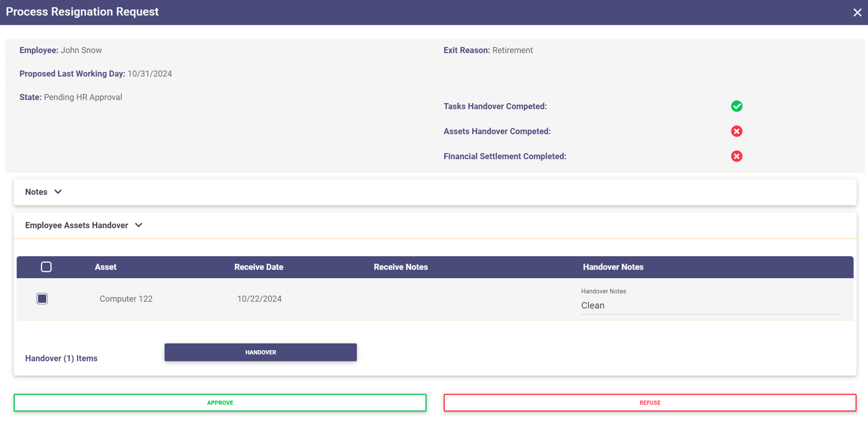Click the Handover Notes column header
This screenshot has height=437, width=868.
coord(613,267)
